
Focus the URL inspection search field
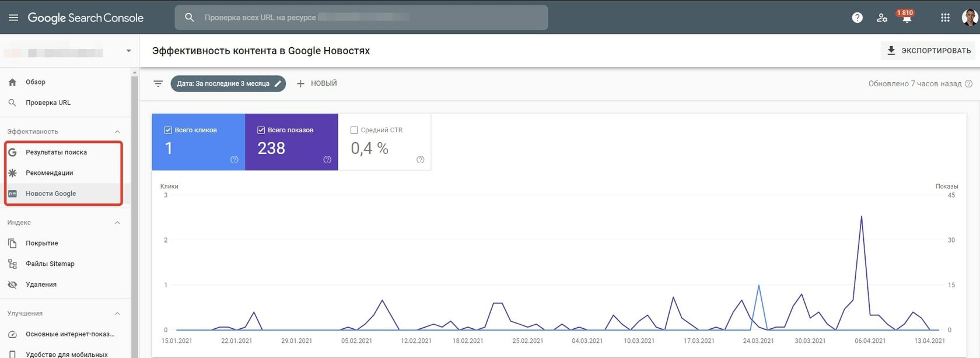[x=361, y=17]
